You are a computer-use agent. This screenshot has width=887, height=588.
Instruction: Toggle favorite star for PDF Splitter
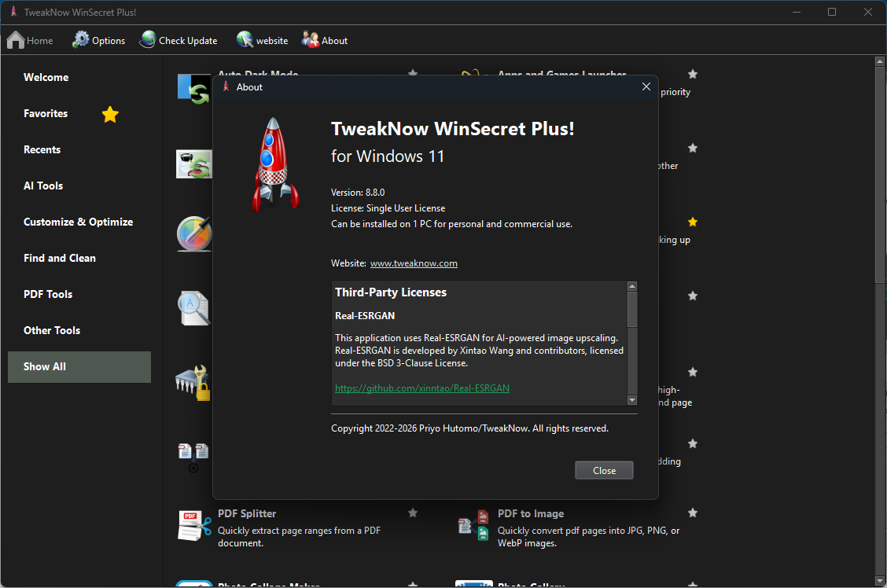[413, 513]
